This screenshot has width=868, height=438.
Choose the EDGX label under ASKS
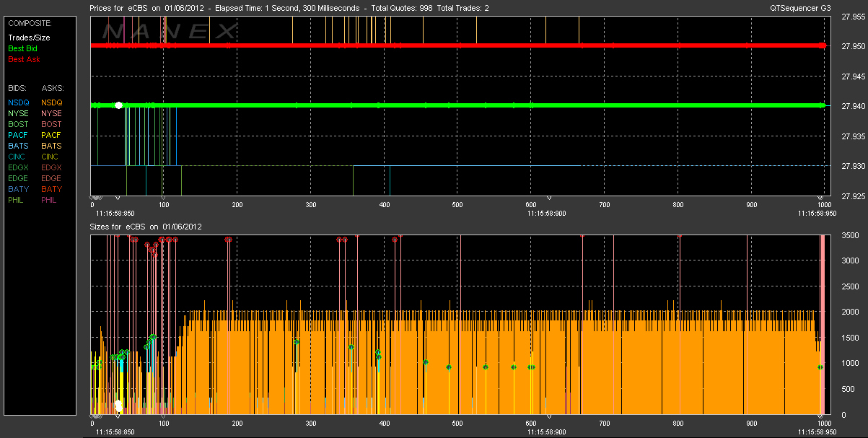(52, 167)
